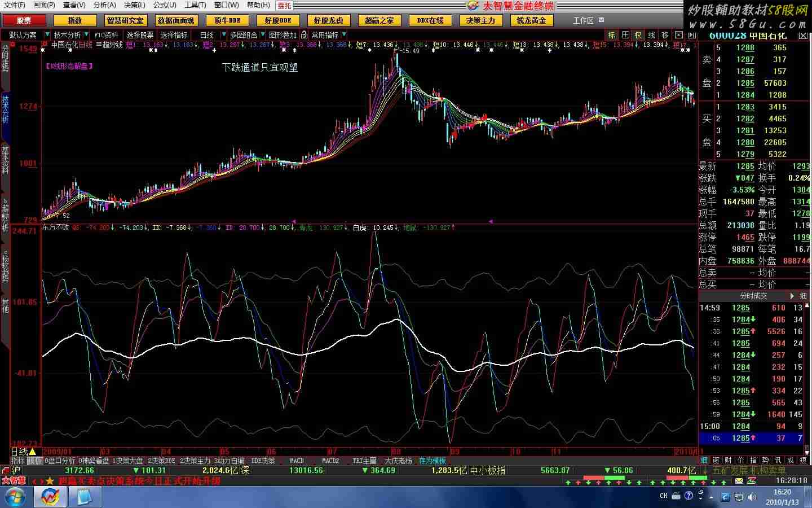Expand the 分时成交 panel arrow
This screenshot has height=508, width=812.
click(792, 296)
